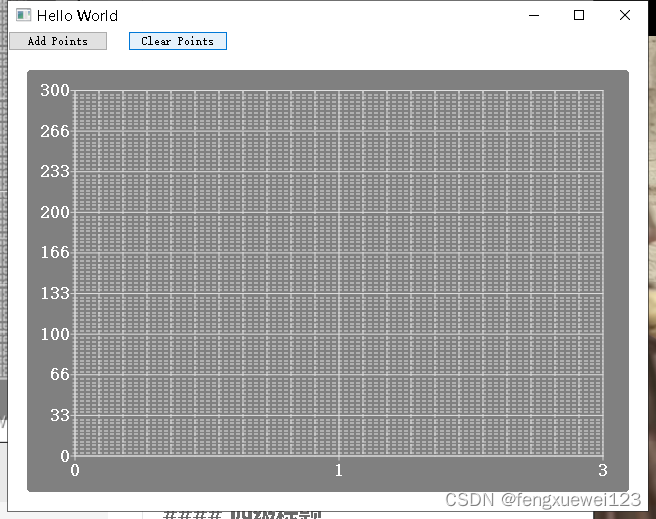Click the y-axis label 166
The height and width of the screenshot is (519, 656).
point(55,252)
